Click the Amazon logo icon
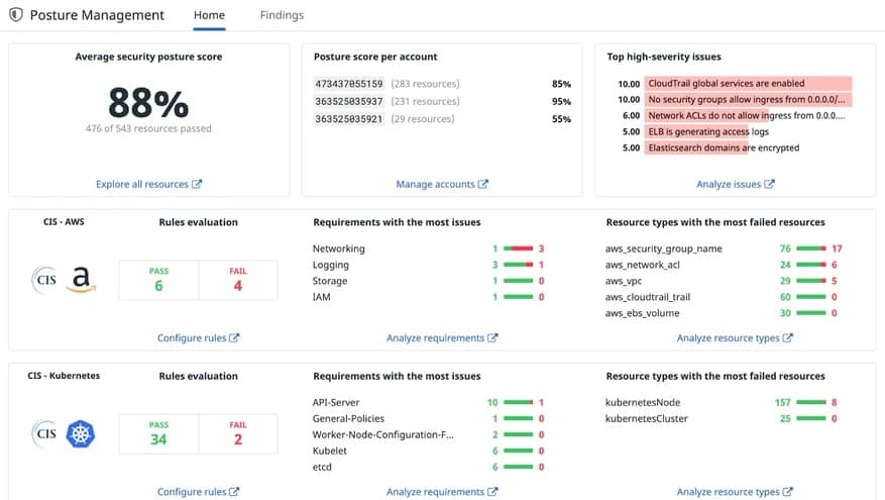Viewport: 885px width, 500px height. click(x=81, y=280)
